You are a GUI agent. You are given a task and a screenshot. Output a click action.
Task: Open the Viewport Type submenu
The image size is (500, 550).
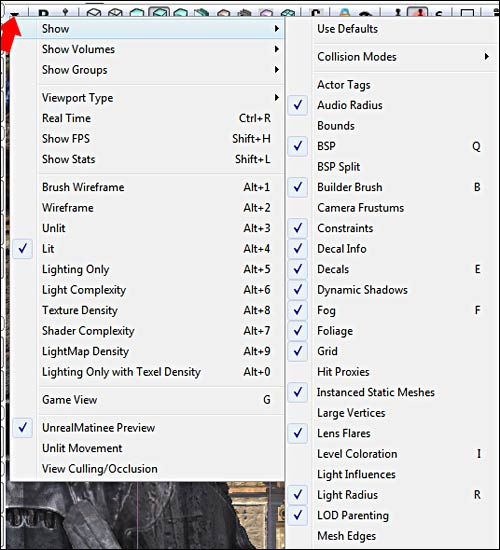click(147, 98)
